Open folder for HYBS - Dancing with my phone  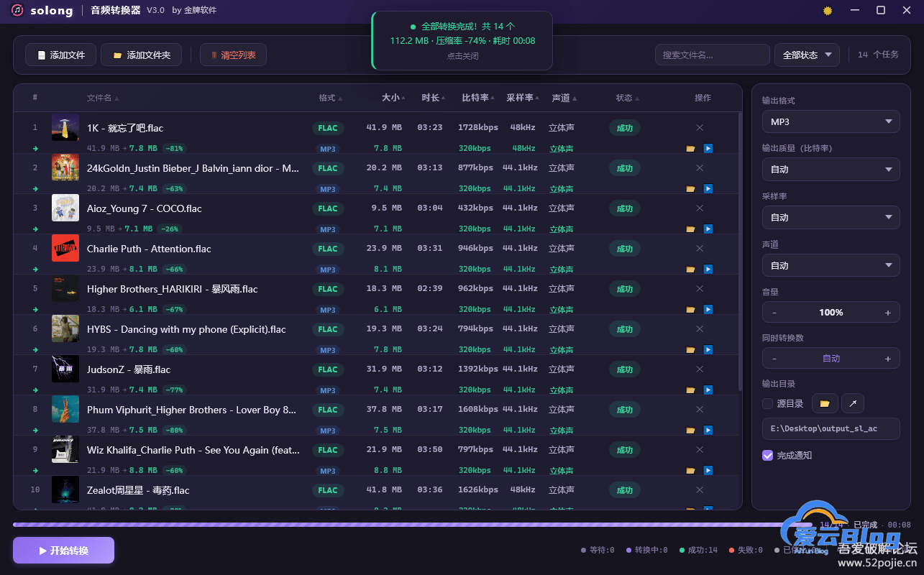(x=690, y=350)
